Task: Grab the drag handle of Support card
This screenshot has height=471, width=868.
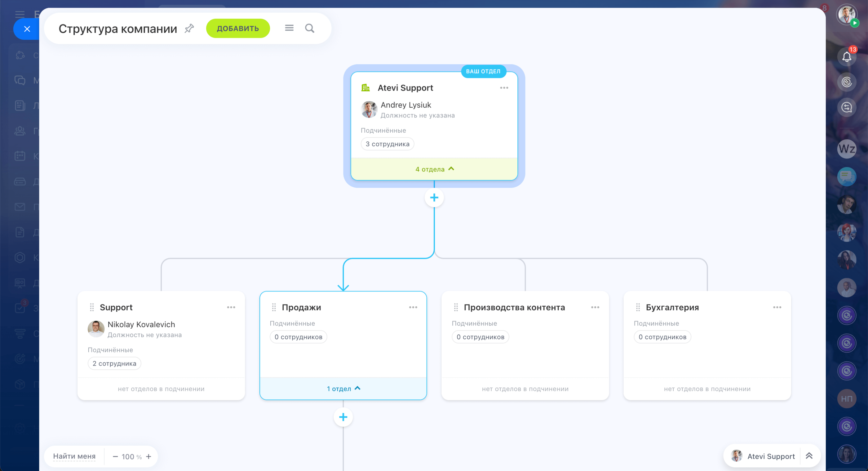Action: pyautogui.click(x=92, y=307)
